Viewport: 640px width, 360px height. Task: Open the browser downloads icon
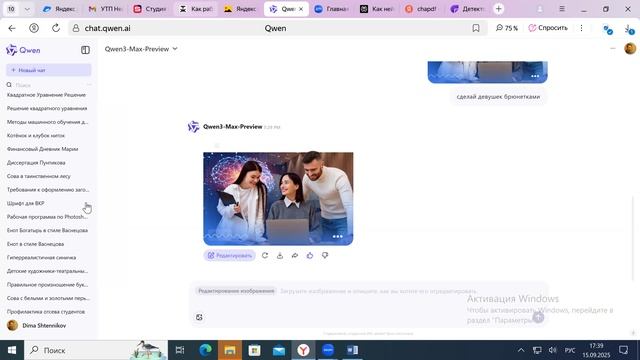coord(629,29)
